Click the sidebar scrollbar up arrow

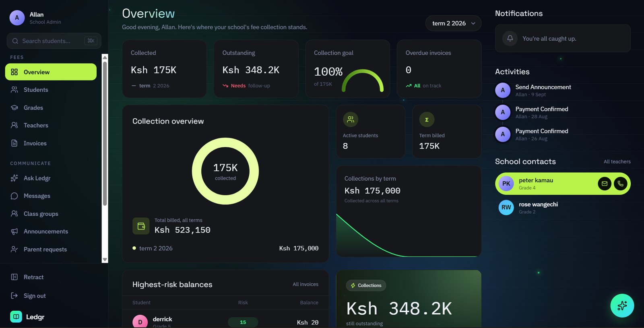[105, 58]
